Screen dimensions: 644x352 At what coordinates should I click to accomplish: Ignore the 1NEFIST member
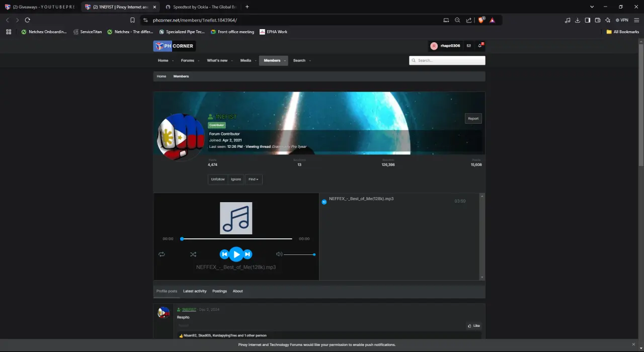[x=236, y=180]
